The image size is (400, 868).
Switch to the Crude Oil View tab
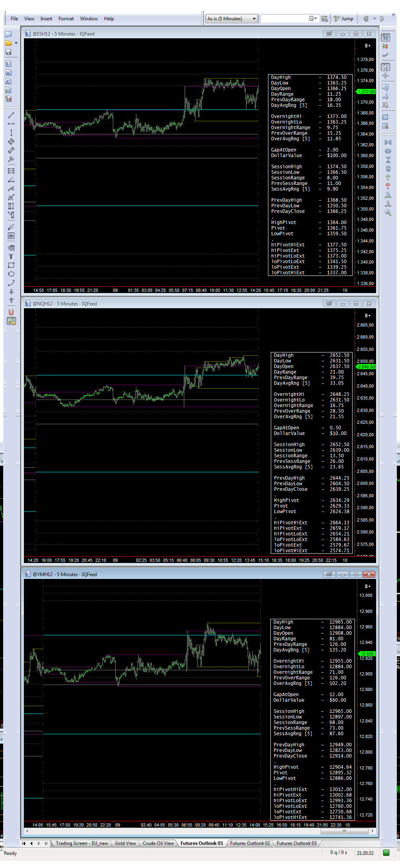[158, 843]
